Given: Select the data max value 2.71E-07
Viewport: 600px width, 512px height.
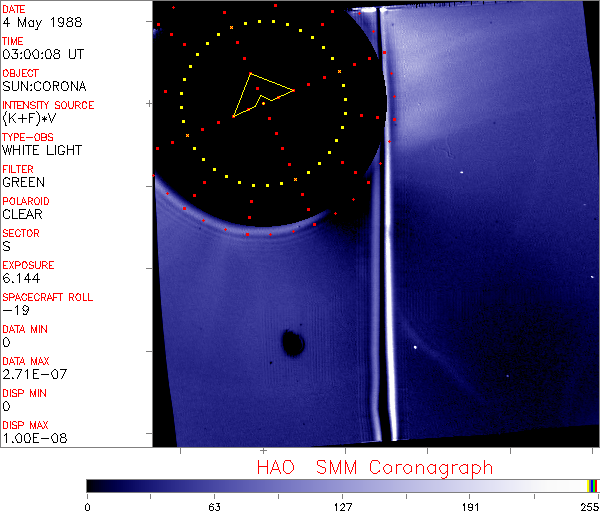Looking at the screenshot, I should click(x=31, y=374).
